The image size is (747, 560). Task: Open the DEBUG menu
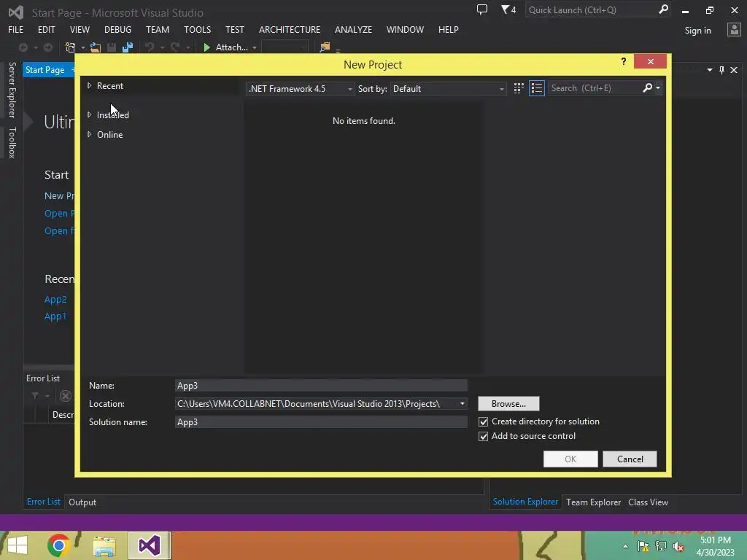click(x=117, y=29)
